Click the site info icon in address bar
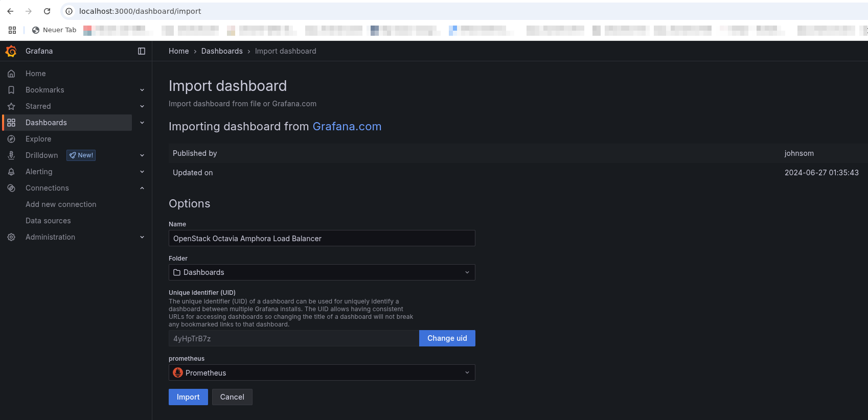This screenshot has height=420, width=868. pos(69,11)
